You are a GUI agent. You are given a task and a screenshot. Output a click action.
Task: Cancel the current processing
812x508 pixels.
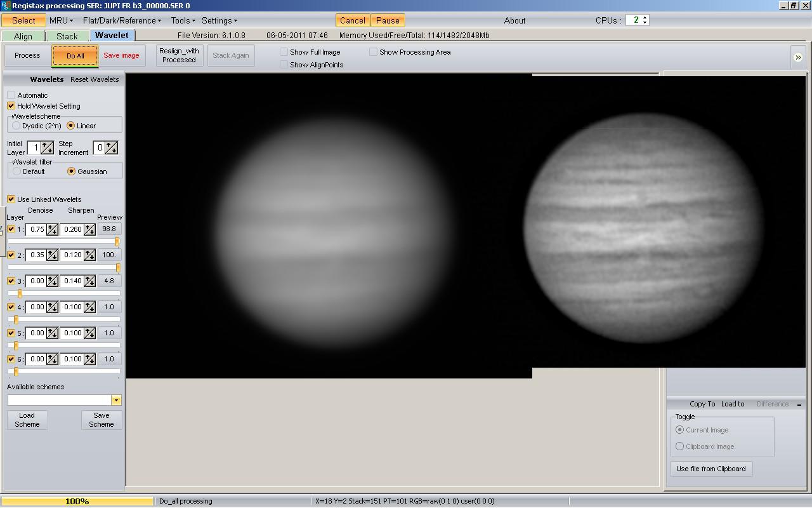tap(353, 20)
